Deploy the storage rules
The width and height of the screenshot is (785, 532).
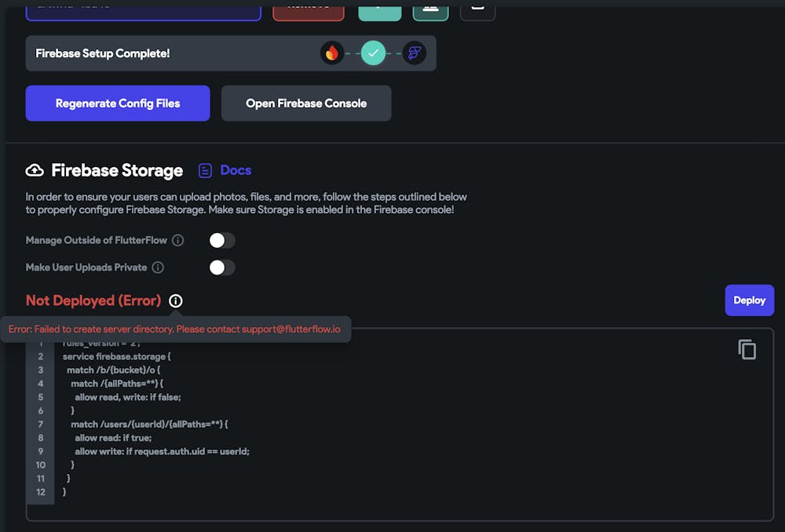point(749,301)
